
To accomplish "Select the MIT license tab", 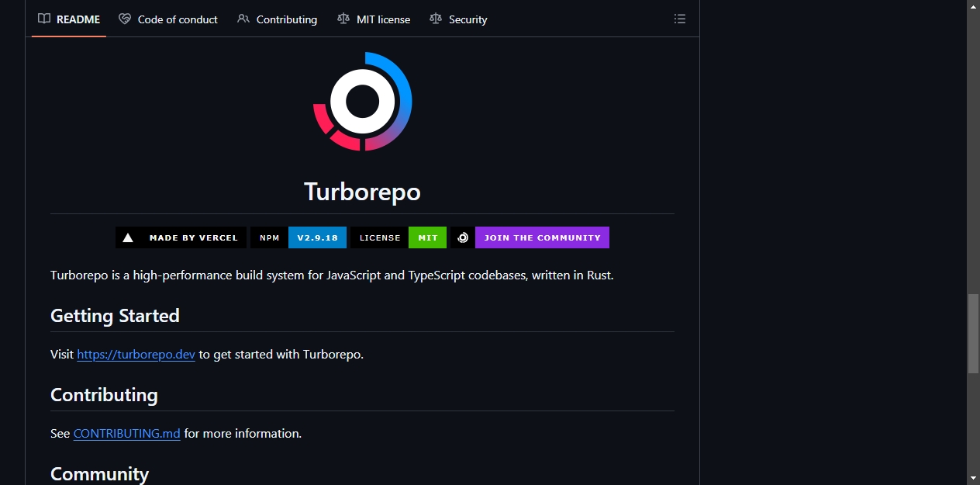I will 374,19.
